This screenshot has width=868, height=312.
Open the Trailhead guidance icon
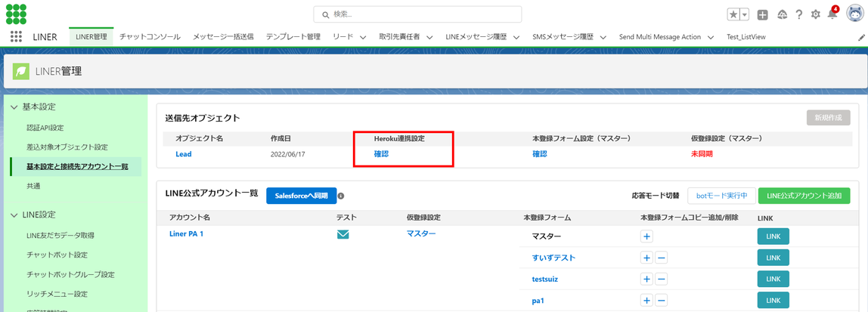point(782,15)
